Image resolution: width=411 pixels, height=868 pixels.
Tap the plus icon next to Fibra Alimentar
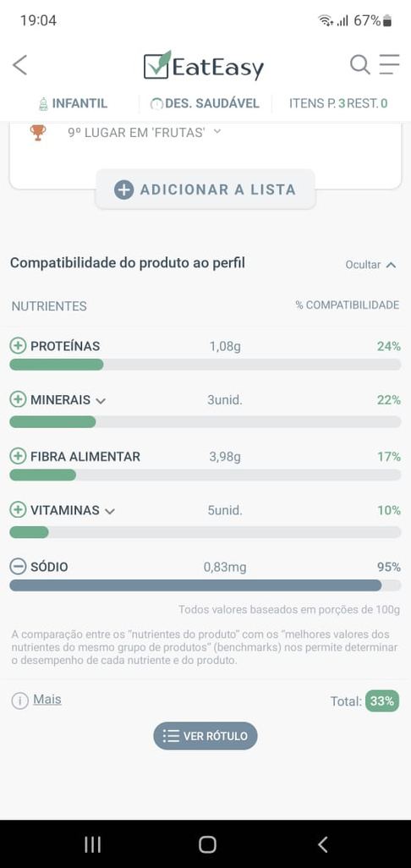[x=19, y=456]
